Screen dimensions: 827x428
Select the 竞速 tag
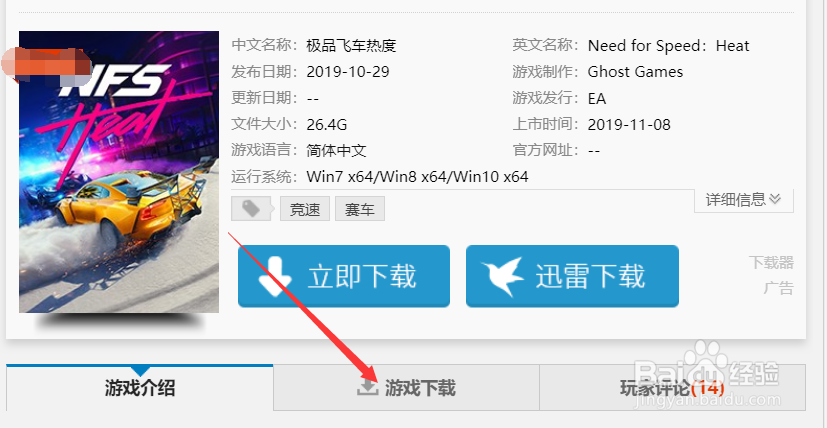(x=305, y=209)
